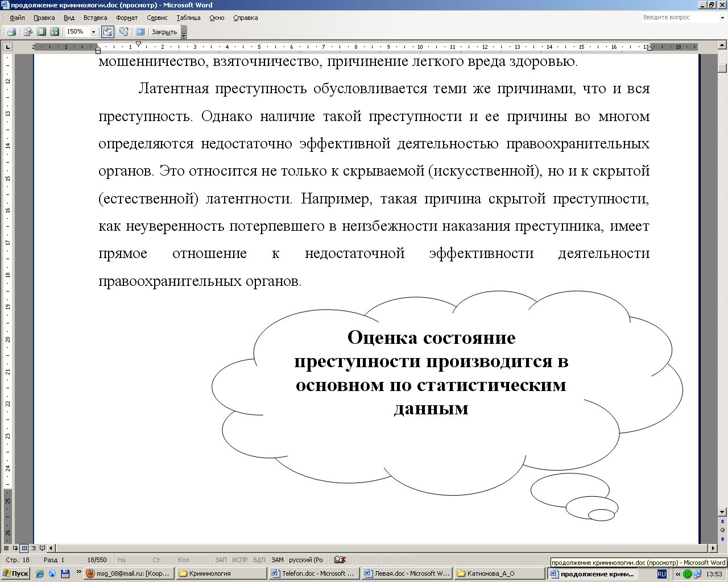
Task: Toggle the View Ruler button
Action: (x=107, y=32)
